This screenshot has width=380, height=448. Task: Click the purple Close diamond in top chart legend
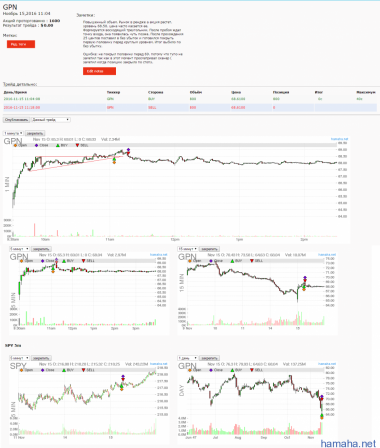(36, 145)
